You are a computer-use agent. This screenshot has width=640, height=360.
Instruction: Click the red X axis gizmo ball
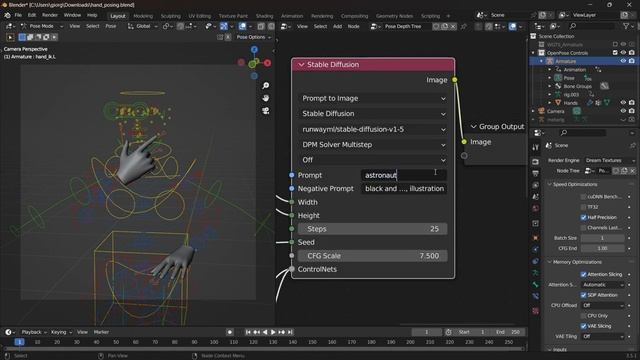click(267, 63)
